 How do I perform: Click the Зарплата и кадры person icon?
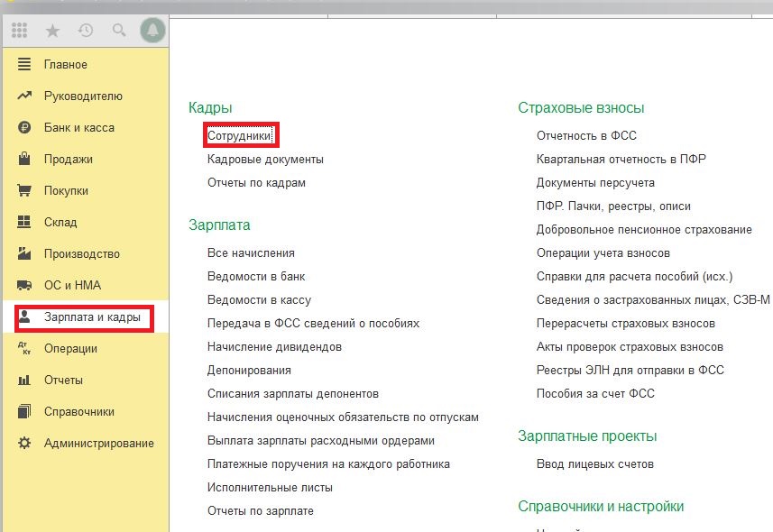point(24,316)
